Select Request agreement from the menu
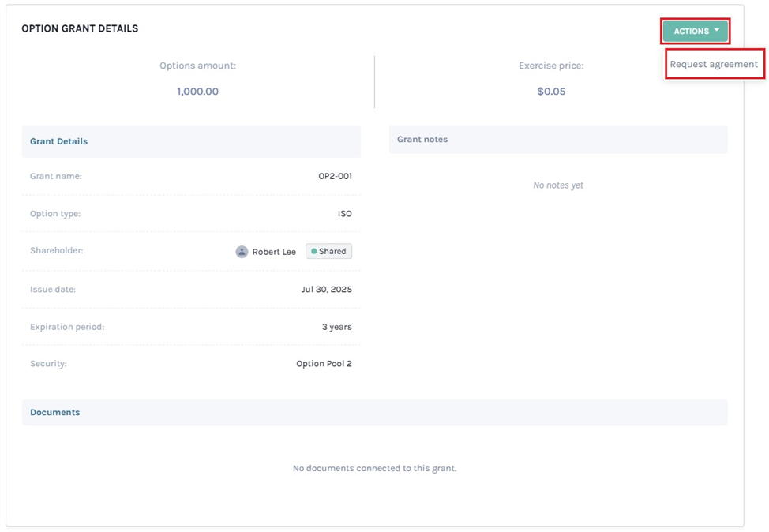The width and height of the screenshot is (769, 532). click(x=714, y=65)
